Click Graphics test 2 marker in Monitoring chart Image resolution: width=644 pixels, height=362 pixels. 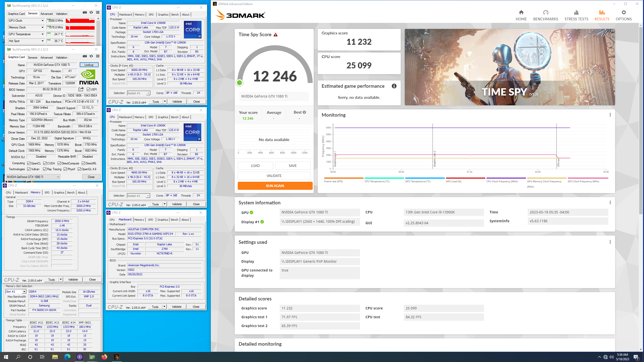pos(434,159)
